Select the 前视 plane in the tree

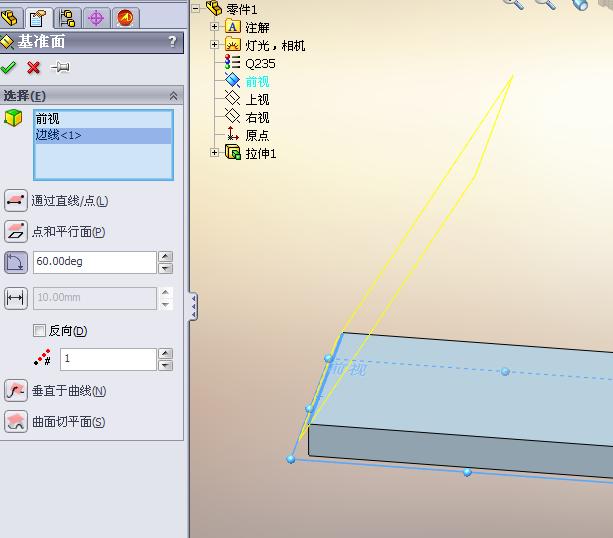[257, 82]
